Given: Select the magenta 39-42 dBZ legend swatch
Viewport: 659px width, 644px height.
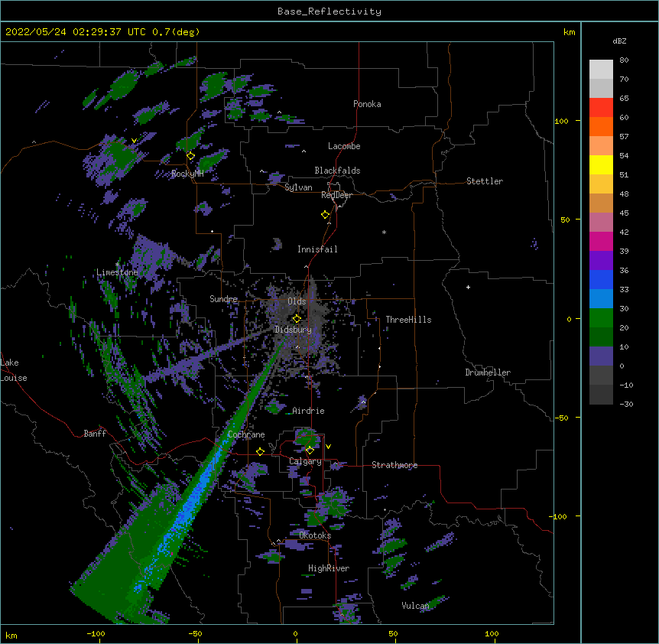Looking at the screenshot, I should point(601,241).
